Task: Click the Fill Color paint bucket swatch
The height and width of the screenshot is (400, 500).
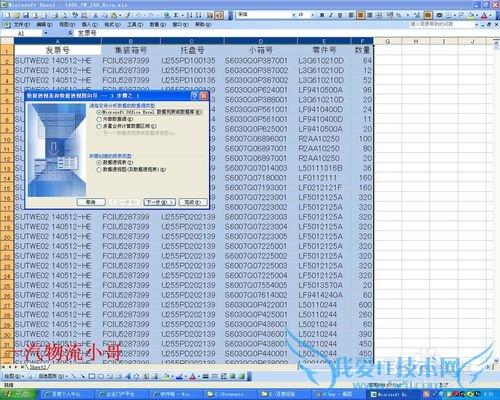Action: coord(471,15)
